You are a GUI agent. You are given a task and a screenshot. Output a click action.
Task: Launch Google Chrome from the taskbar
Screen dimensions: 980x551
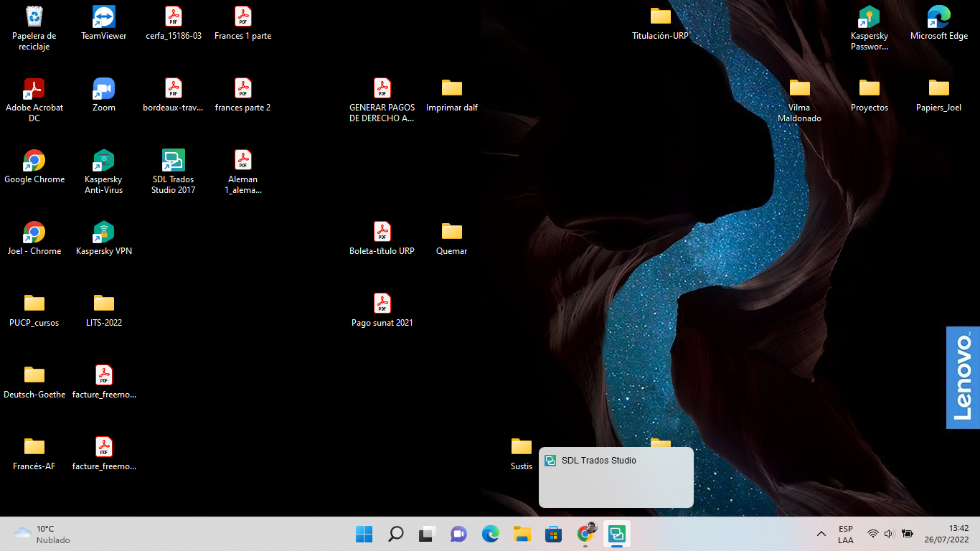[585, 534]
